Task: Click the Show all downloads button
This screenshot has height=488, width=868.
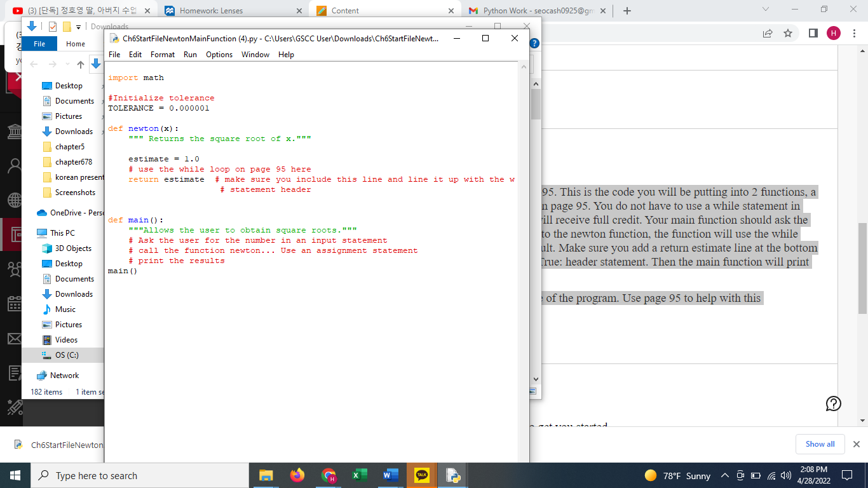Action: 820,444
